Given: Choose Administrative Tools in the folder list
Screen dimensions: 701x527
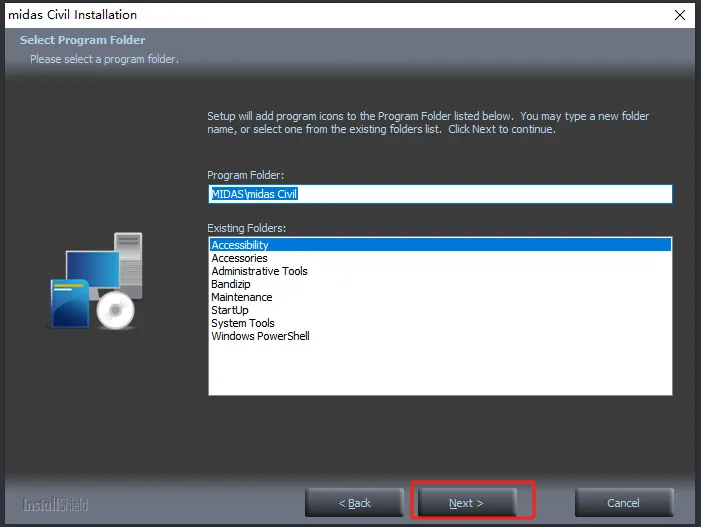Looking at the screenshot, I should click(x=440, y=271).
